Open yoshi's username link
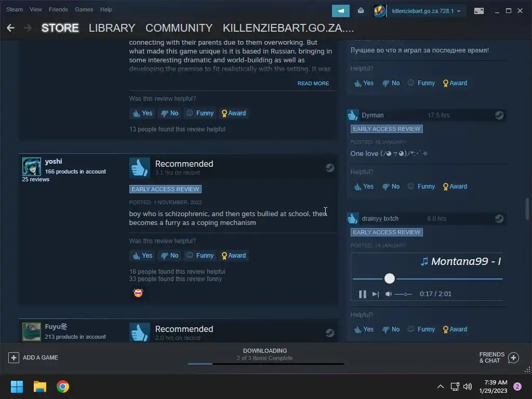The height and width of the screenshot is (399, 532). [x=54, y=162]
